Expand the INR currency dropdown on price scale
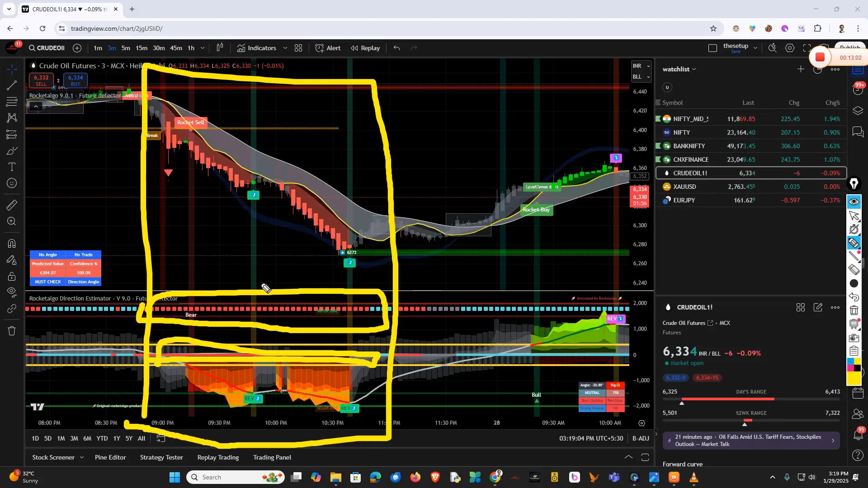The image size is (868, 488). [x=648, y=66]
